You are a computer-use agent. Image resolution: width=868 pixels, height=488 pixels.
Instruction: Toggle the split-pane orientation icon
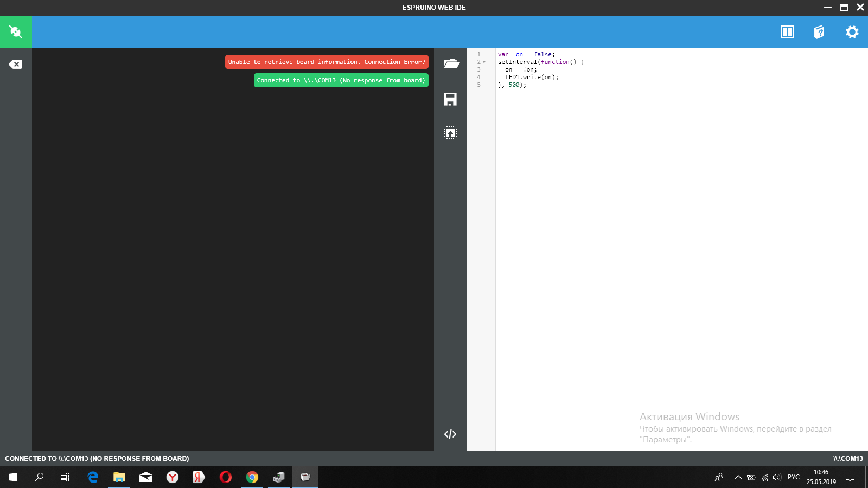click(787, 32)
